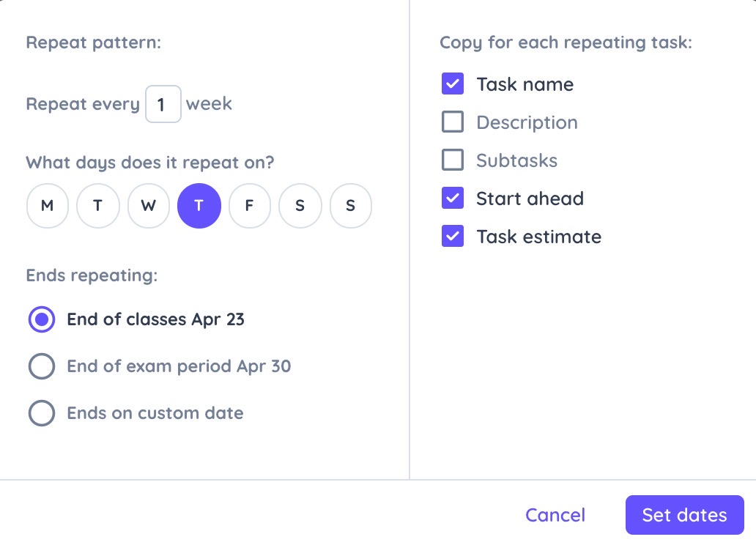Toggle the Tuesday T button next to M
Viewport: 756px width, 545px height.
click(x=98, y=206)
